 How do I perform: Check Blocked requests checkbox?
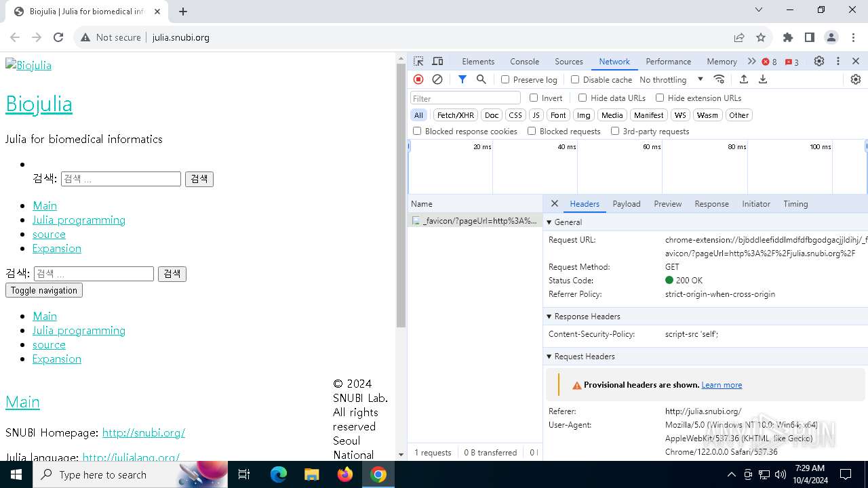click(x=532, y=131)
